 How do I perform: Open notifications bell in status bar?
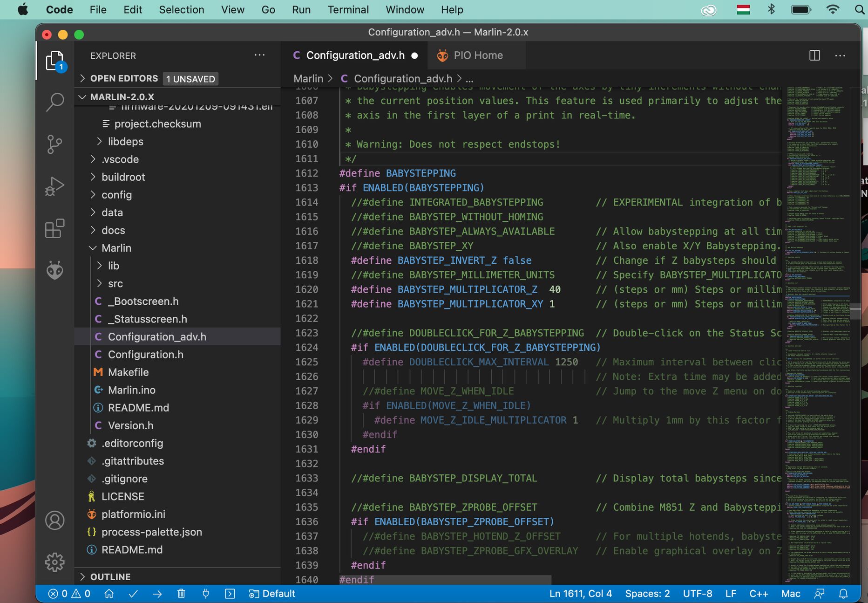[x=843, y=594]
